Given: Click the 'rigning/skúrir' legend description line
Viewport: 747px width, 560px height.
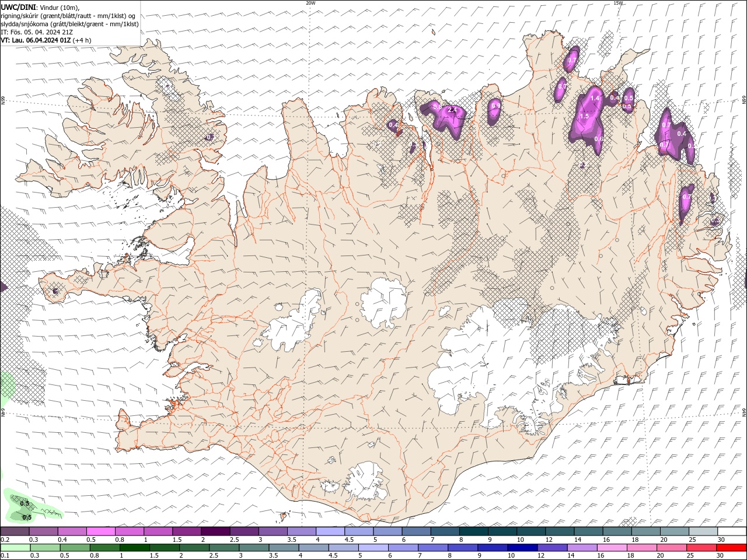Looking at the screenshot, I should click(x=68, y=16).
